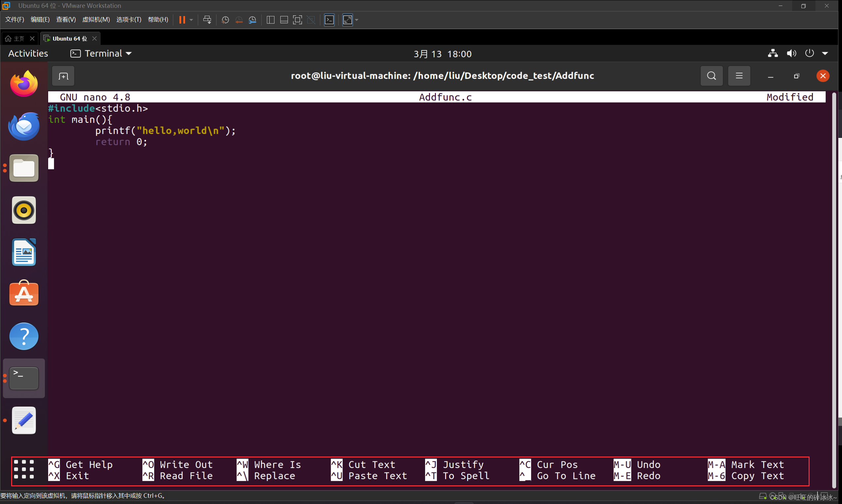Open the terminal hamburger menu

point(739,76)
